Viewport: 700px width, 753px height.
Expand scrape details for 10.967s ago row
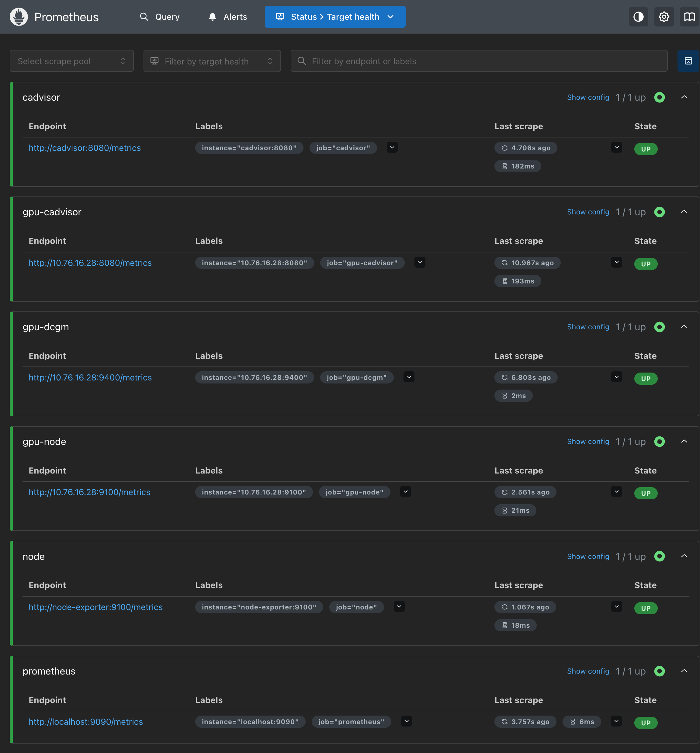617,262
